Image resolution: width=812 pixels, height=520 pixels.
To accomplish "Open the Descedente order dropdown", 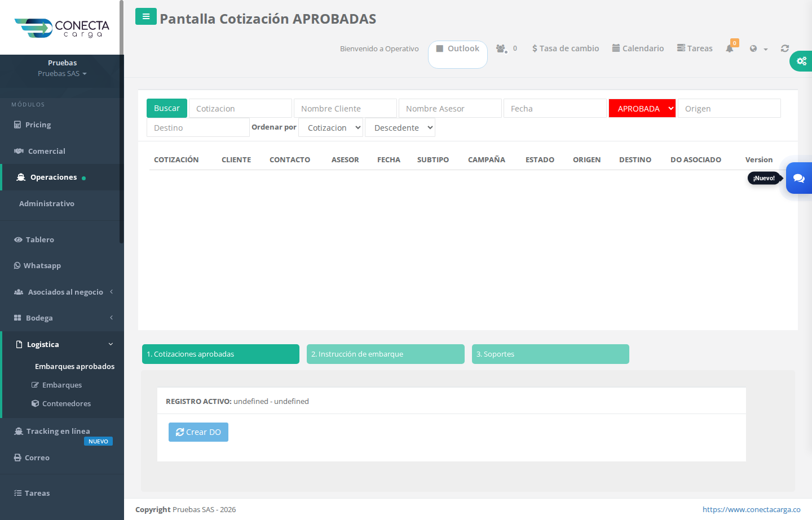I will (400, 127).
